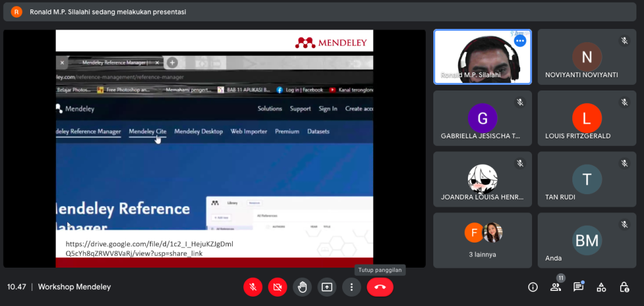Viewport: 644px width, 306px height.
Task: Select JOANDRA LOUISA participant tile
Action: [482, 179]
